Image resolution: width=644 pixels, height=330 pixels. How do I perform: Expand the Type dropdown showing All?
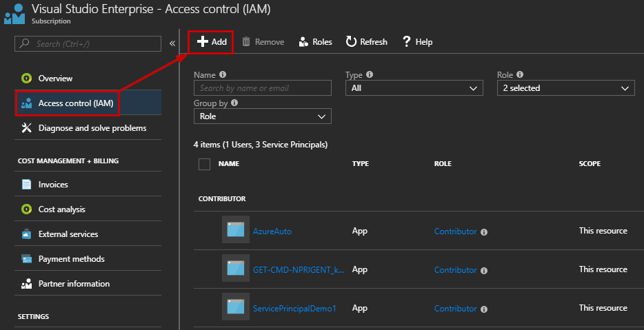click(x=414, y=87)
